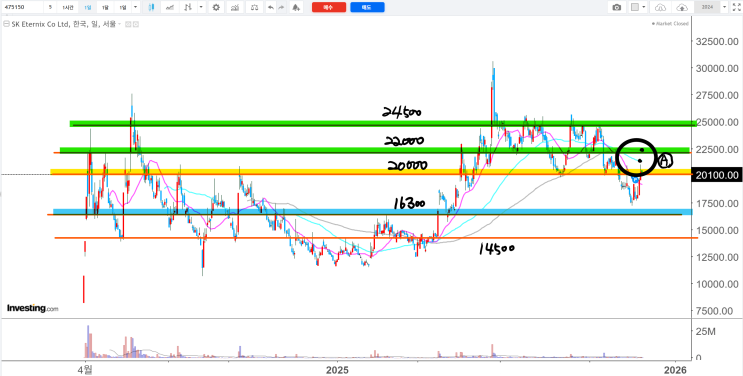Load chart layout from cloud
Screen dimensions: 743x376
[x=661, y=7]
